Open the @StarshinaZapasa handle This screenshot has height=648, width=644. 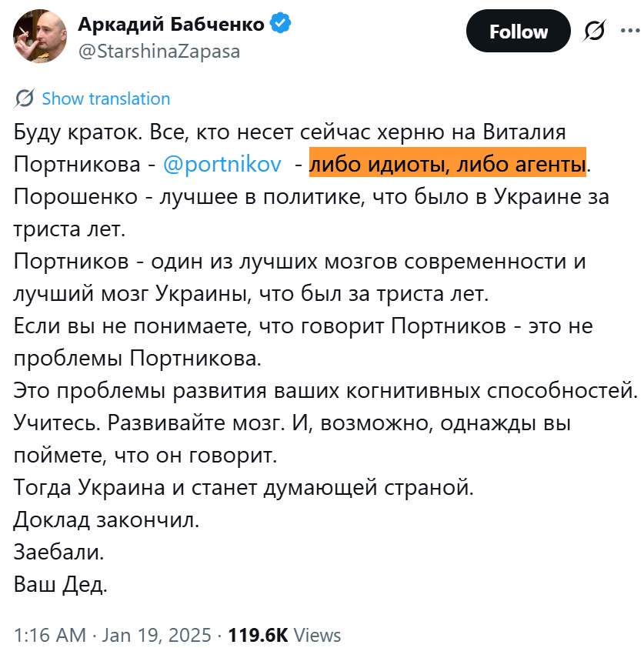click(x=158, y=51)
